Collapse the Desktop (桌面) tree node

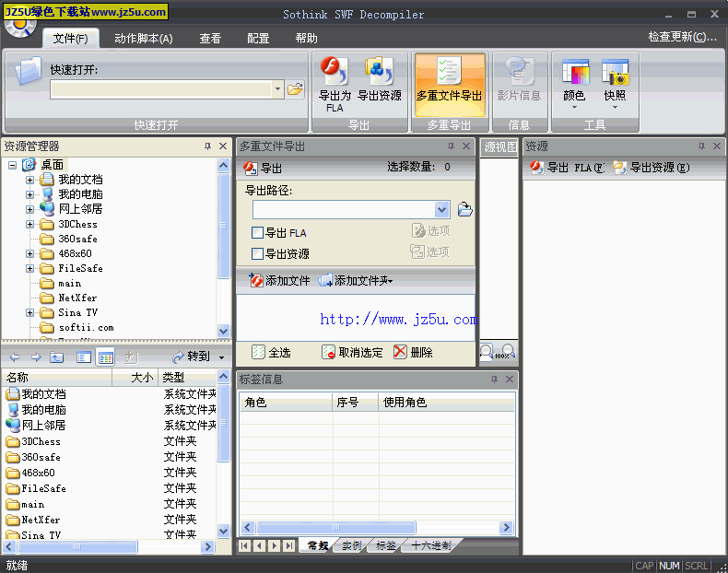pyautogui.click(x=13, y=165)
